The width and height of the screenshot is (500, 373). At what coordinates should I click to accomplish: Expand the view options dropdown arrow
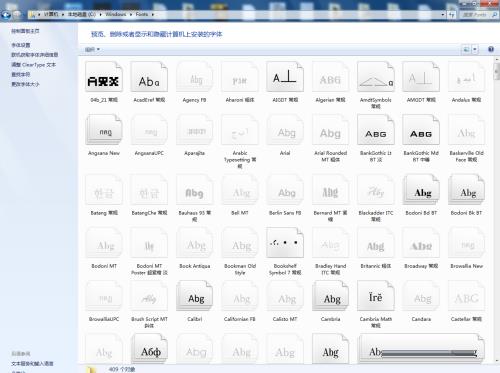coord(475,50)
